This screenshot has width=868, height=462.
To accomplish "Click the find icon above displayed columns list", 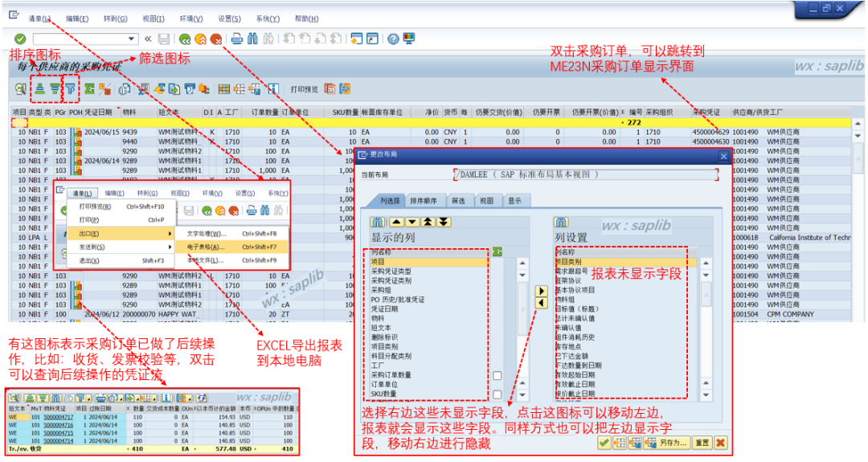I will [x=378, y=222].
